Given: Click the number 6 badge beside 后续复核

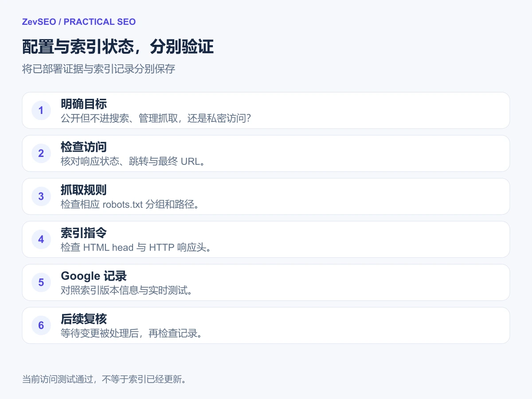Looking at the screenshot, I should click(41, 325).
